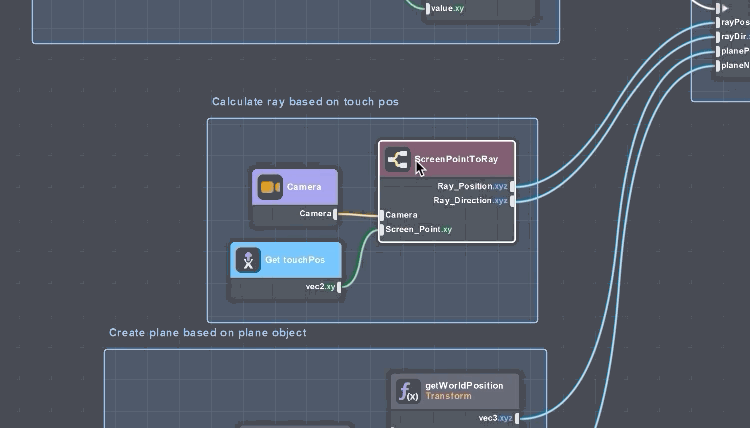The image size is (750, 428).
Task: Select the "Calculate ray based on touch pos" group label
Action: (305, 102)
